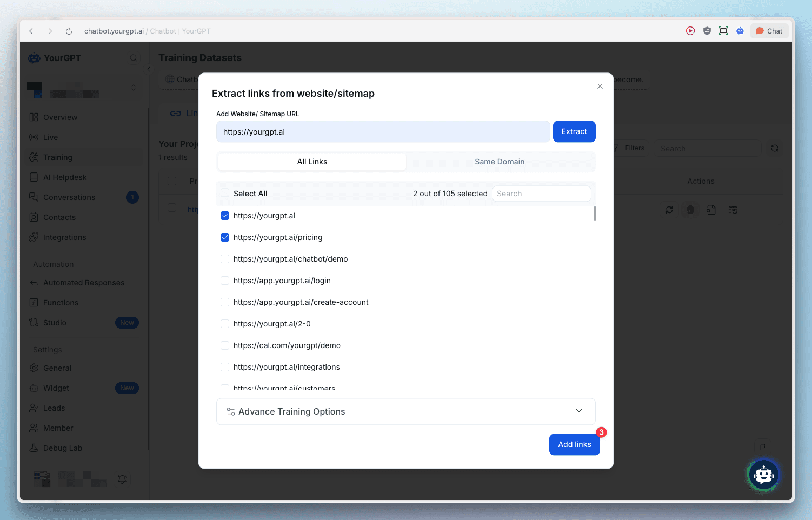Click the Add links button
The height and width of the screenshot is (520, 812).
tap(574, 444)
